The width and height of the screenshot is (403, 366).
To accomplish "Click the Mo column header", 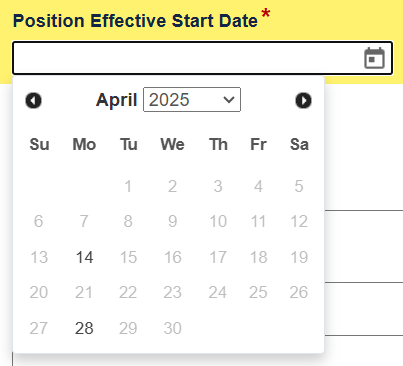I will 84,144.
